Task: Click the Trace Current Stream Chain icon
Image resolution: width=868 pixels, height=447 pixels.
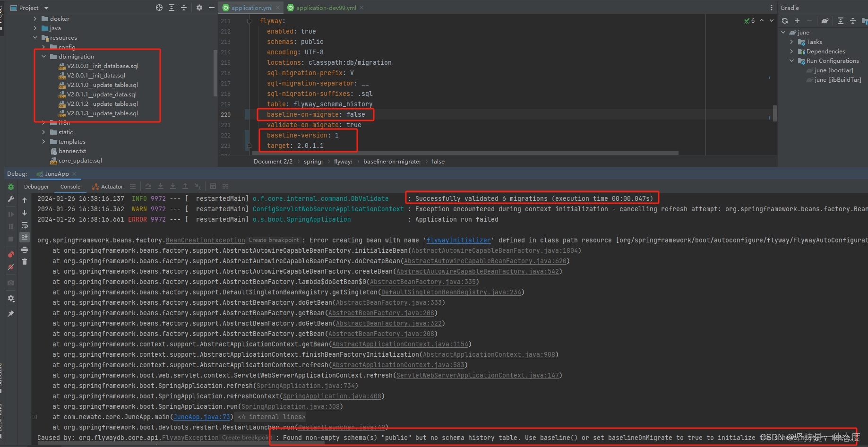Action: coord(225,187)
